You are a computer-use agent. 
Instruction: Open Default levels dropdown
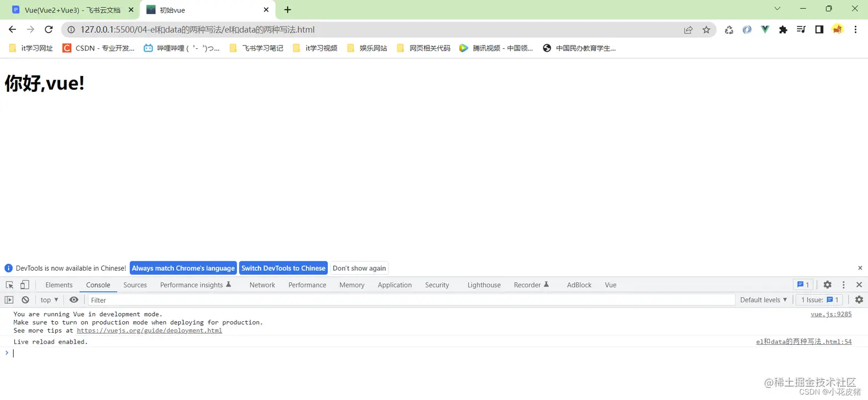click(x=764, y=300)
